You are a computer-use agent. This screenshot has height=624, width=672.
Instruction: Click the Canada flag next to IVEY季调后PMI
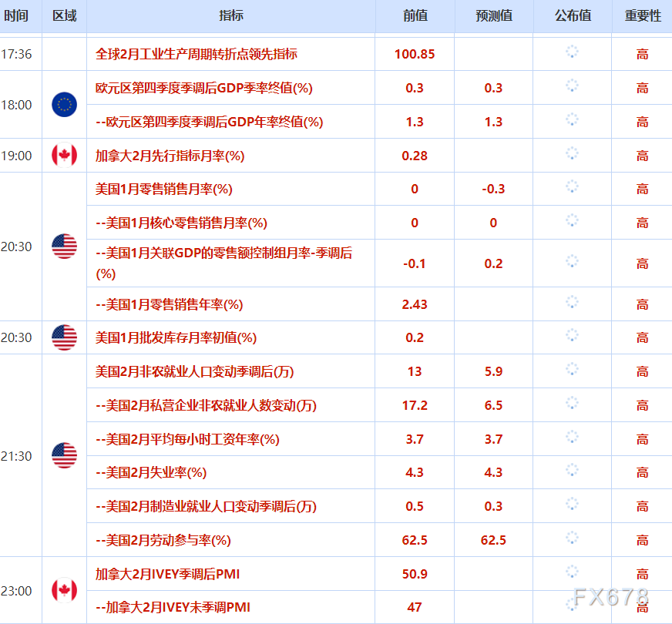click(x=64, y=590)
